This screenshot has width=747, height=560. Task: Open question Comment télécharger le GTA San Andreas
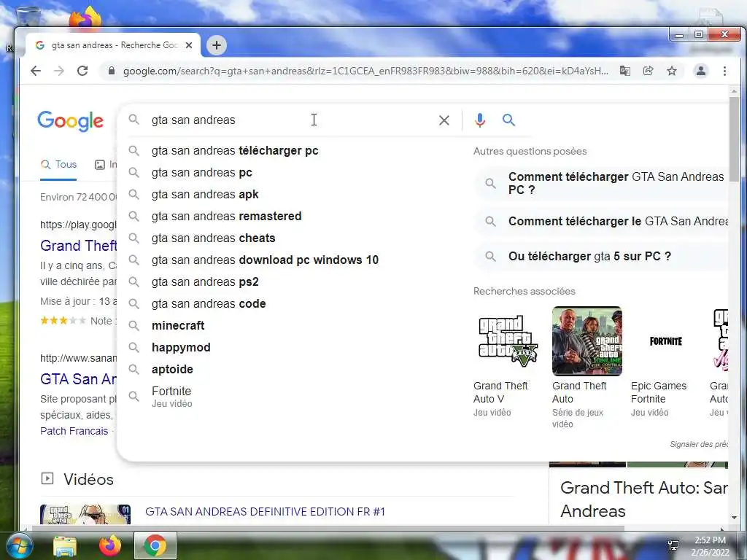(601, 222)
